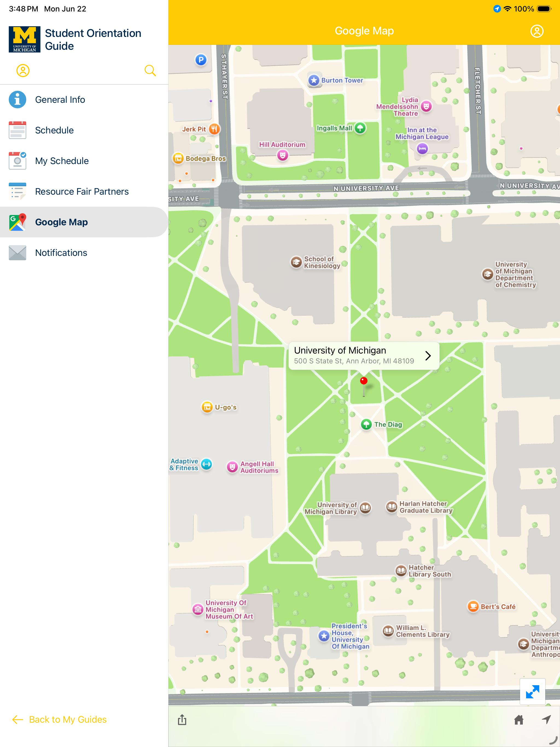
Task: Expand map to fullscreen with blue arrows
Action: pos(533,691)
